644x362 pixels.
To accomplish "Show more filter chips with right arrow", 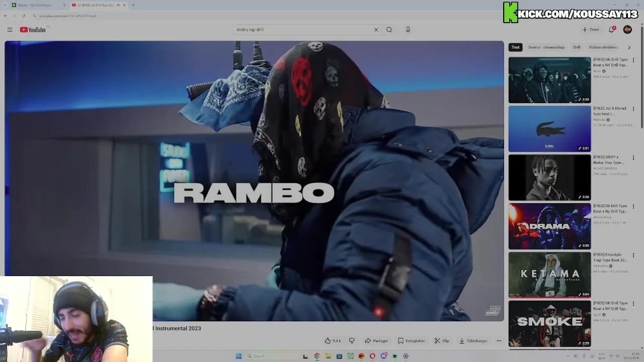I will pos(629,47).
